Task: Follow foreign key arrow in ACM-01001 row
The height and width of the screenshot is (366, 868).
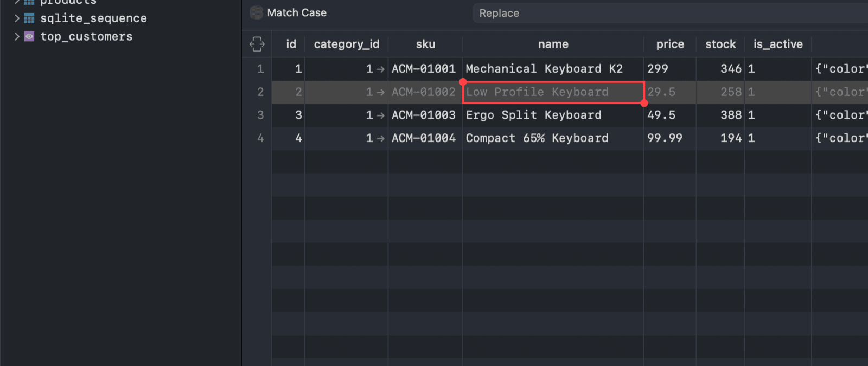Action: pos(380,69)
